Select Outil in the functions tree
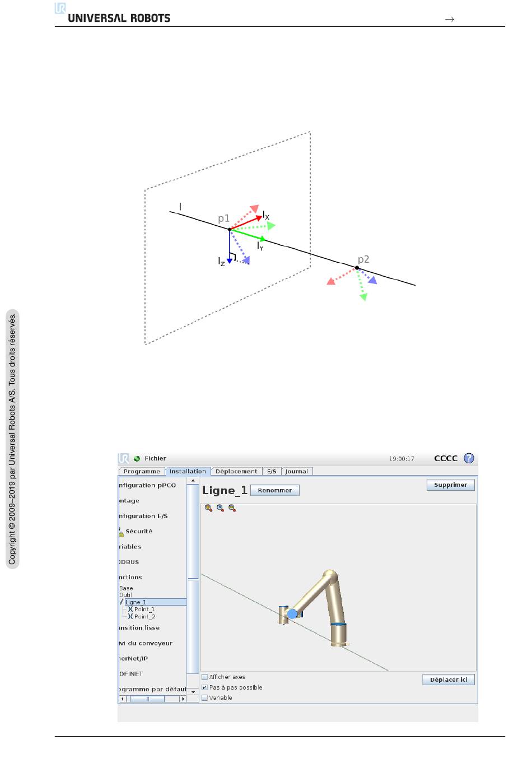 [x=125, y=595]
